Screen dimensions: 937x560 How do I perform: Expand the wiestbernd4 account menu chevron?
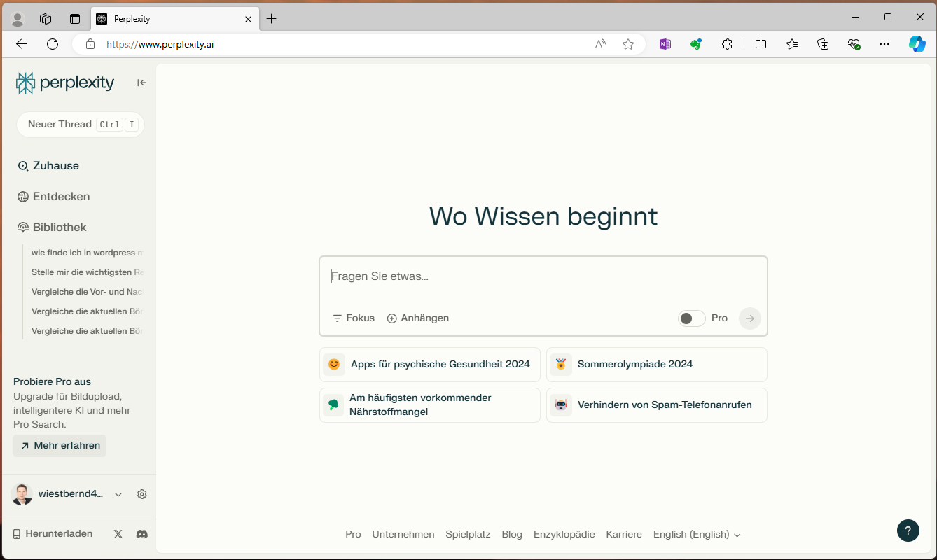click(x=118, y=494)
